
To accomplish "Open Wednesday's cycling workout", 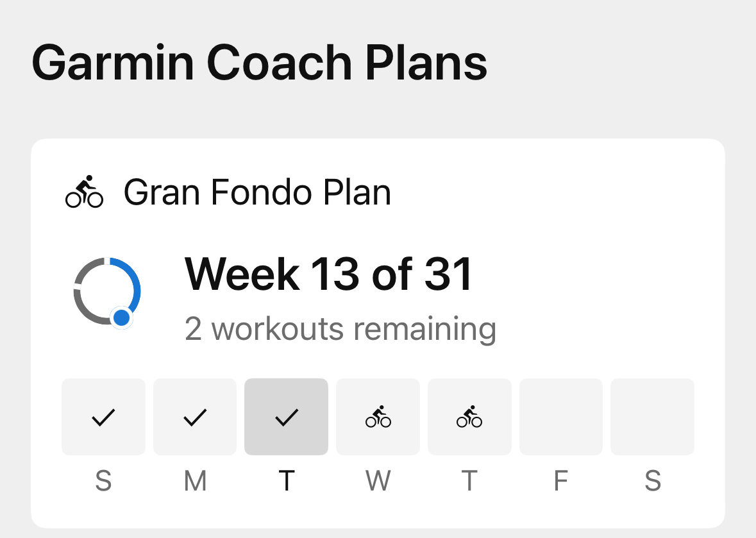I will point(378,417).
